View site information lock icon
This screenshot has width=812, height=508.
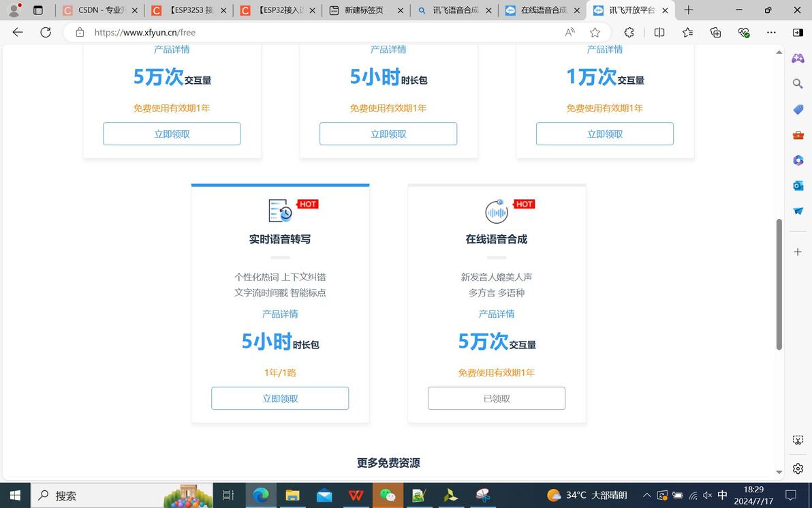tap(80, 32)
